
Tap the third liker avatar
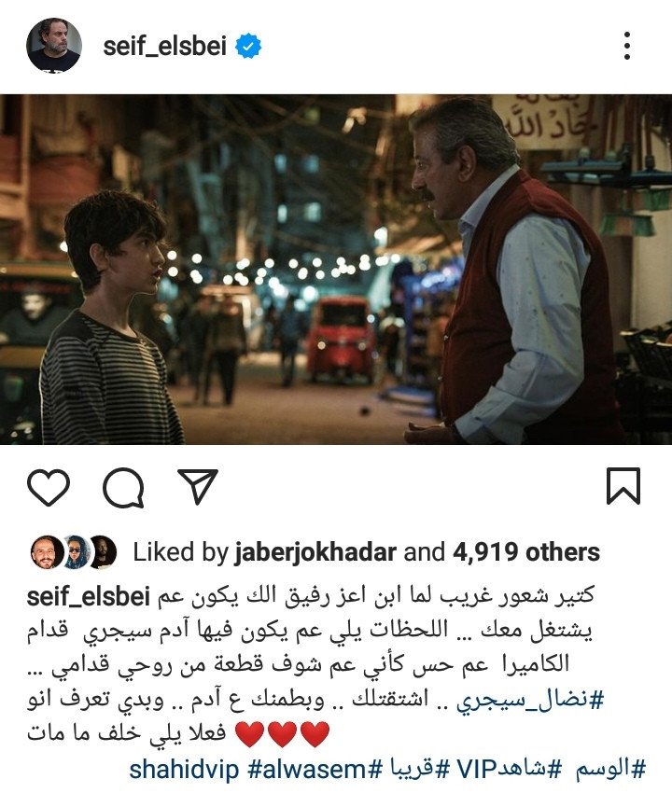coord(104,552)
